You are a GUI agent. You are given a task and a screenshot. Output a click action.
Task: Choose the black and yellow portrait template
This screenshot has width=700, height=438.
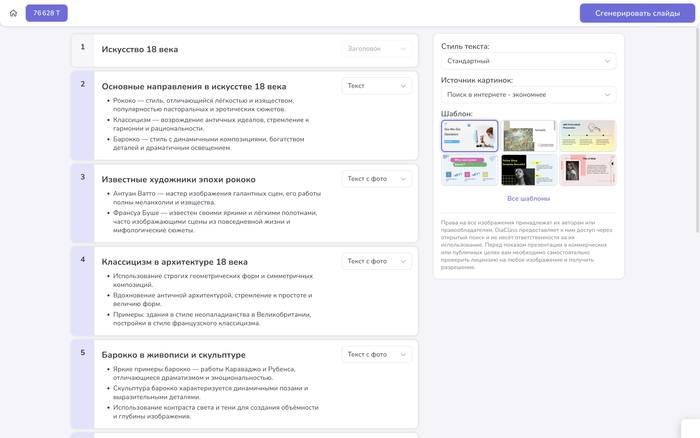coord(529,170)
